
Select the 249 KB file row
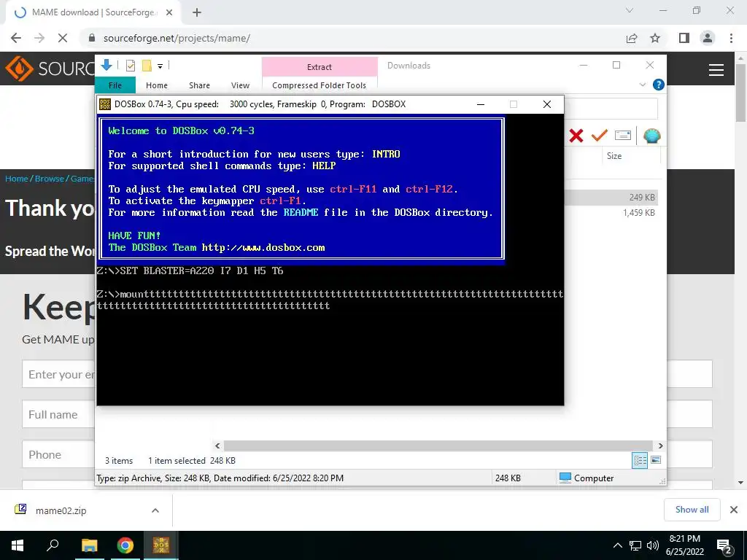click(x=611, y=197)
